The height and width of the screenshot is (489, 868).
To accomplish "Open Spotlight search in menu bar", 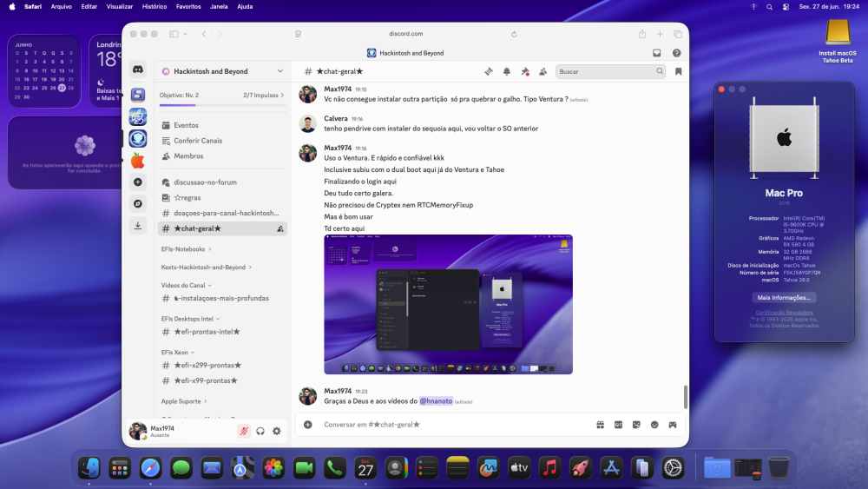I will pyautogui.click(x=769, y=7).
